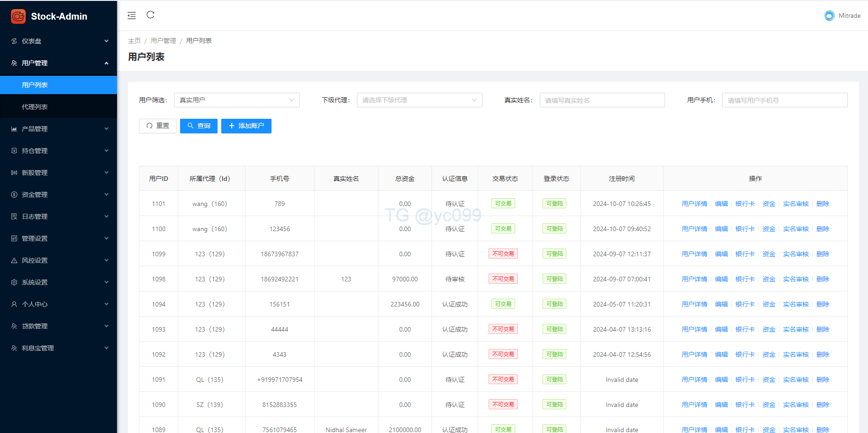Click 删除 link for user 1093
Screen dimensions: 868x433
point(822,329)
